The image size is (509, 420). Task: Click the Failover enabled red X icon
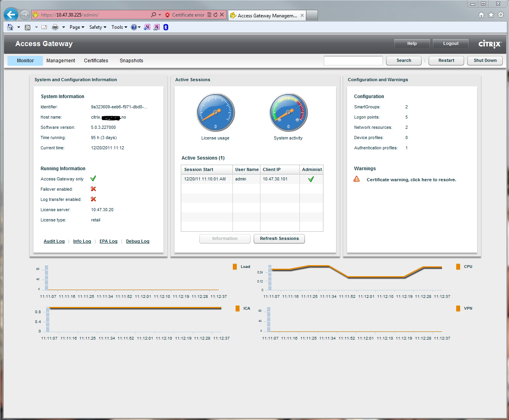click(x=93, y=189)
